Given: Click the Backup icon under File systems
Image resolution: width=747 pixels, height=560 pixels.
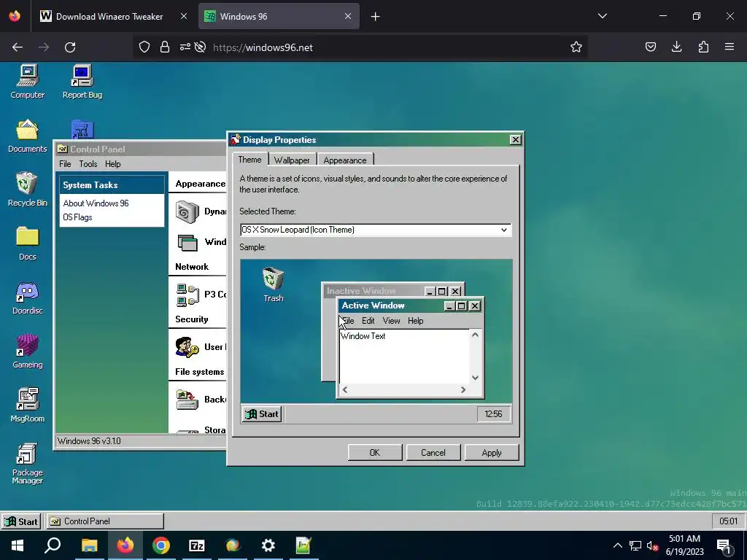Looking at the screenshot, I should coord(187,400).
